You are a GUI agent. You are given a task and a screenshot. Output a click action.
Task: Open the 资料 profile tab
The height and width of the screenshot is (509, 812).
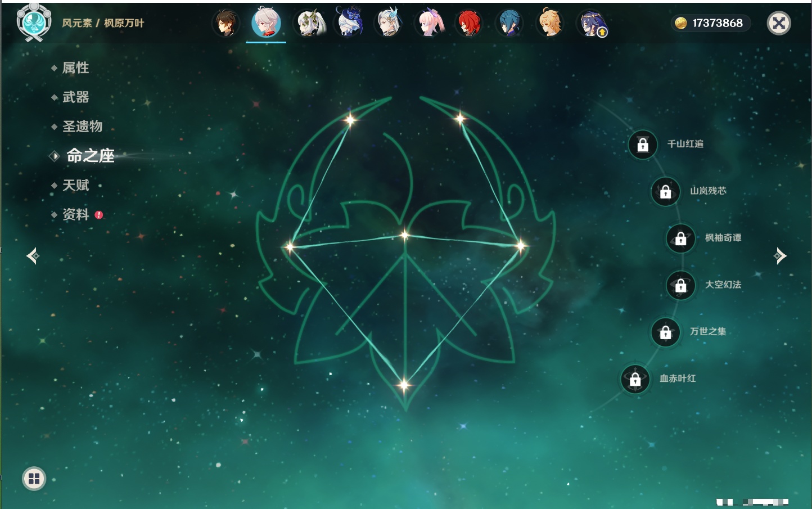(75, 214)
